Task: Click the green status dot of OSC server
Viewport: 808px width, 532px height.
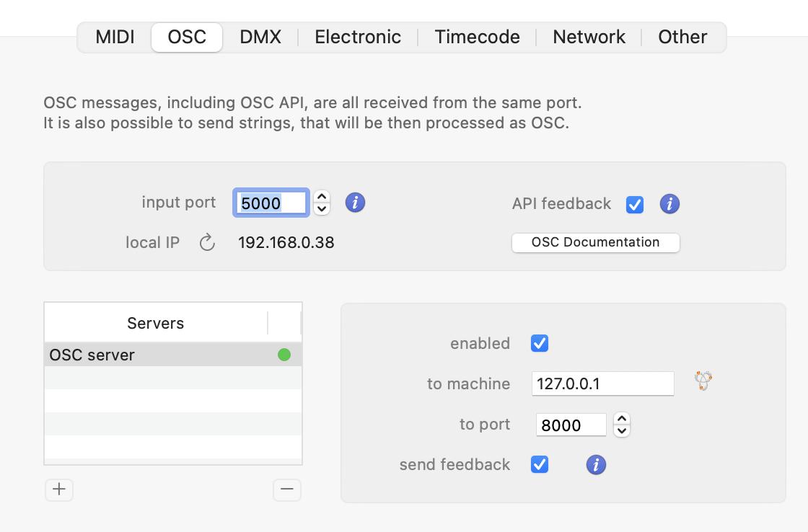Action: point(284,355)
